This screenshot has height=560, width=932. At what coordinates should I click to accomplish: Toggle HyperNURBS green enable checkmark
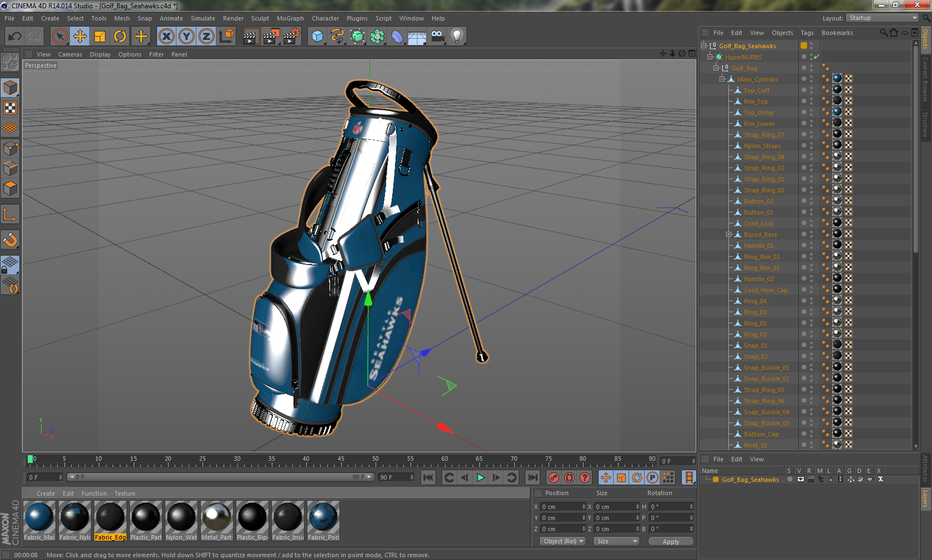[x=817, y=57]
